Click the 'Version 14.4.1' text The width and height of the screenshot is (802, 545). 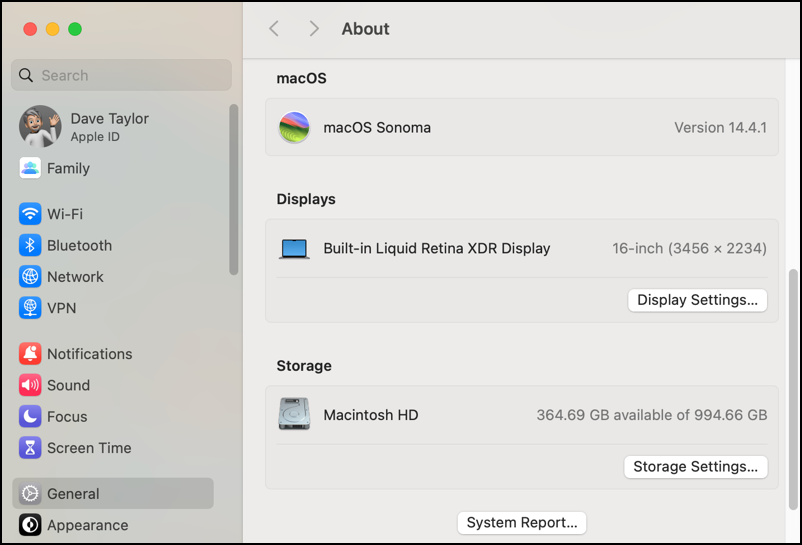[x=720, y=127]
